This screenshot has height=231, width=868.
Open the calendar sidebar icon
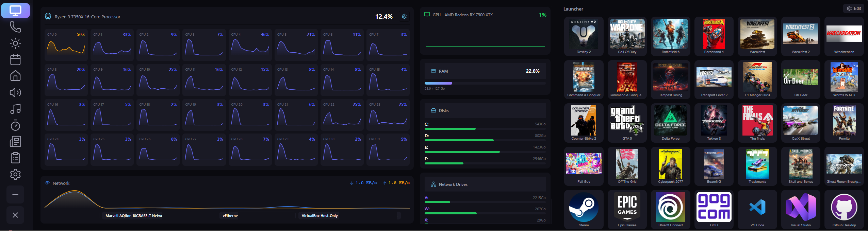pyautogui.click(x=15, y=60)
